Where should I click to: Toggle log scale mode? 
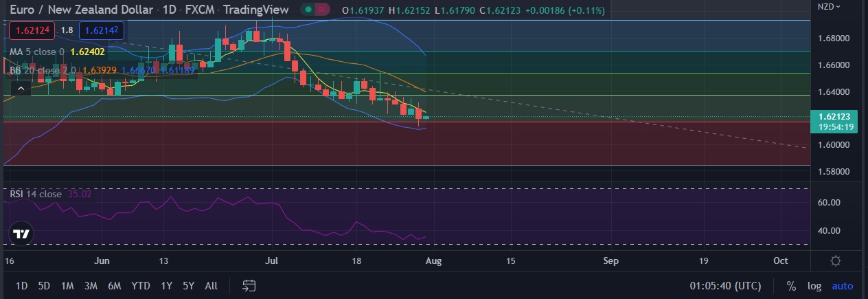pyautogui.click(x=814, y=285)
